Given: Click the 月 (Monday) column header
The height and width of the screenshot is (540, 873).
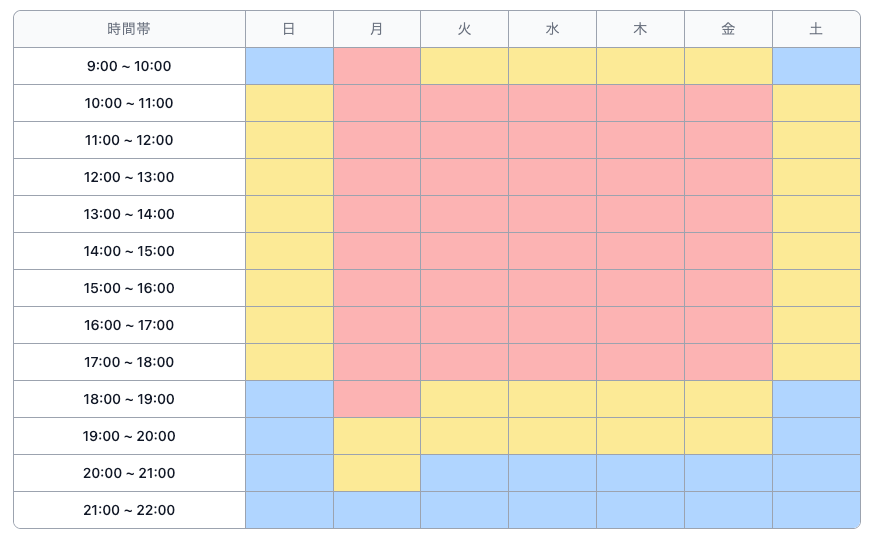Looking at the screenshot, I should pyautogui.click(x=377, y=29).
